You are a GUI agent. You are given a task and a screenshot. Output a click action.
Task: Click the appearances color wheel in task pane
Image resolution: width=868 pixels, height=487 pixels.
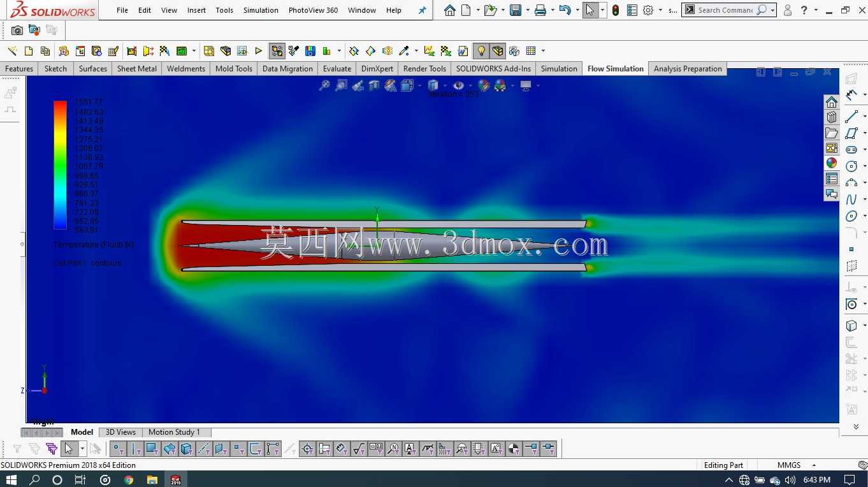pyautogui.click(x=832, y=163)
